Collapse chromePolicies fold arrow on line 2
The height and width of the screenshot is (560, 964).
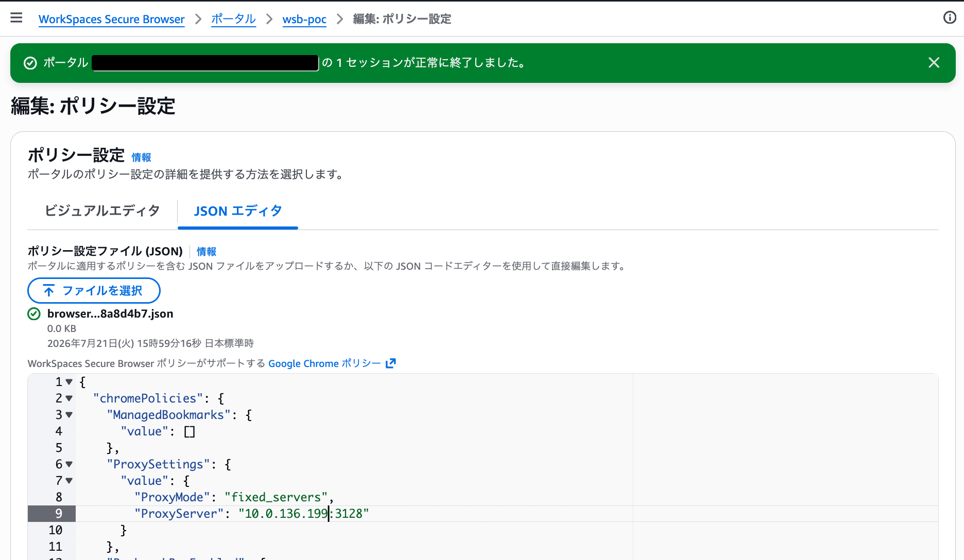tap(69, 398)
